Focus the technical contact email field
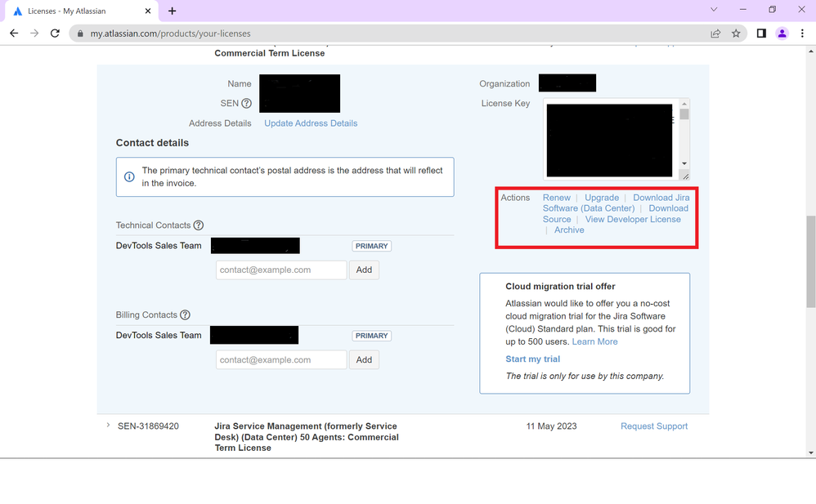This screenshot has width=816, height=504. (x=281, y=270)
